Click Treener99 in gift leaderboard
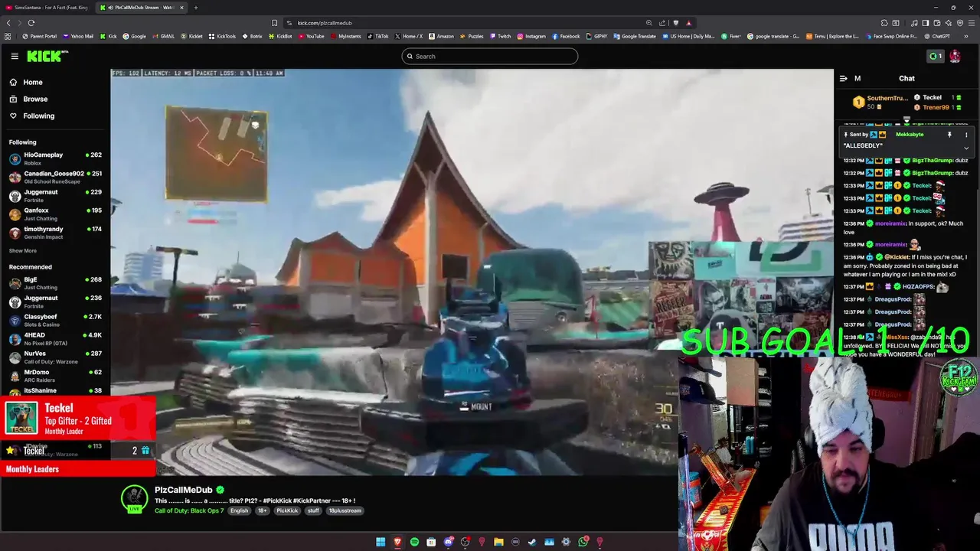Viewport: 980px width, 551px height. (936, 107)
